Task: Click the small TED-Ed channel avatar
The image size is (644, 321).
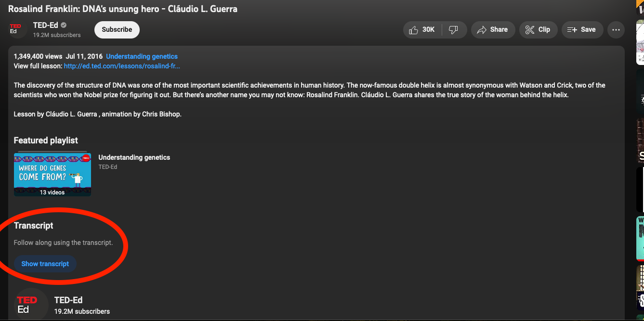Action: pyautogui.click(x=15, y=29)
